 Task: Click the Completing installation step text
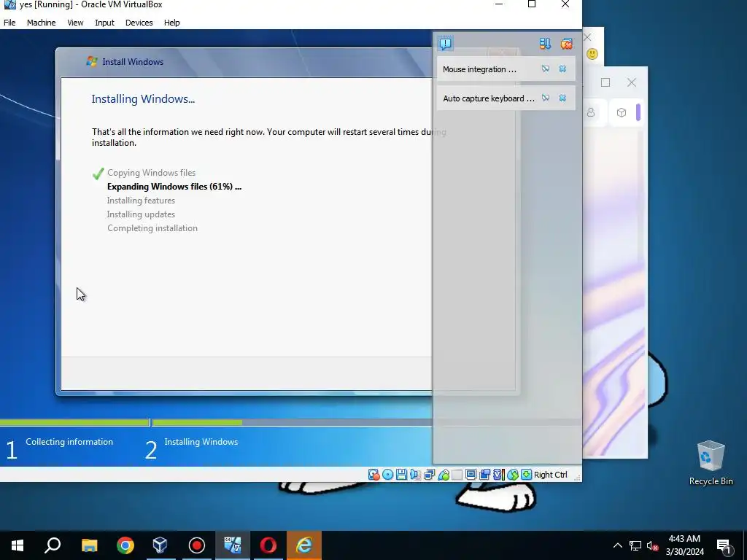152,228
